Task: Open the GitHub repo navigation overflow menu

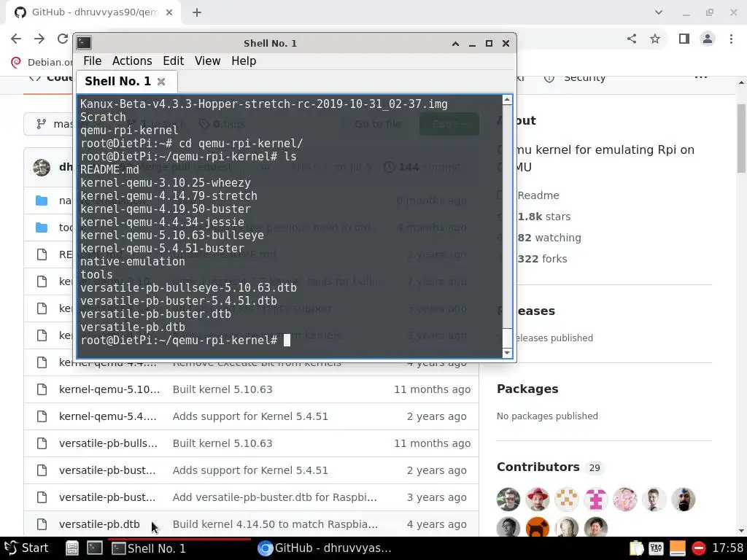Action: (x=701, y=77)
